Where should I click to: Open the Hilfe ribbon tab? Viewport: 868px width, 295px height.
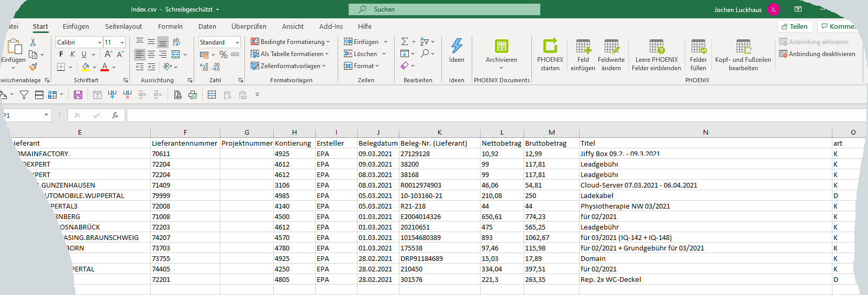pyautogui.click(x=365, y=27)
